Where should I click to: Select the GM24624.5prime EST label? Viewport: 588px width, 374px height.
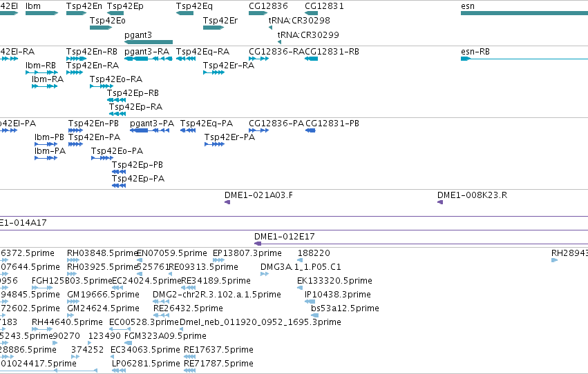tap(103, 308)
